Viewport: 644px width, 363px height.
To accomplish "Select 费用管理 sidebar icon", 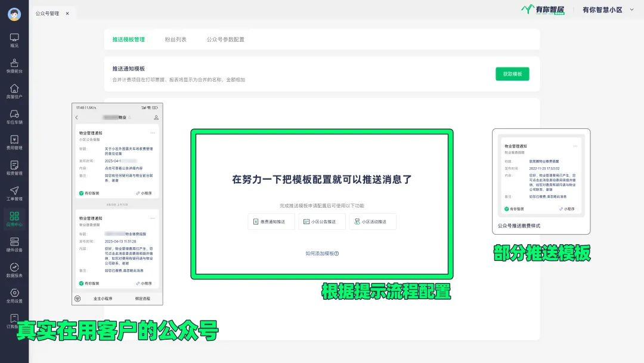I will [14, 143].
